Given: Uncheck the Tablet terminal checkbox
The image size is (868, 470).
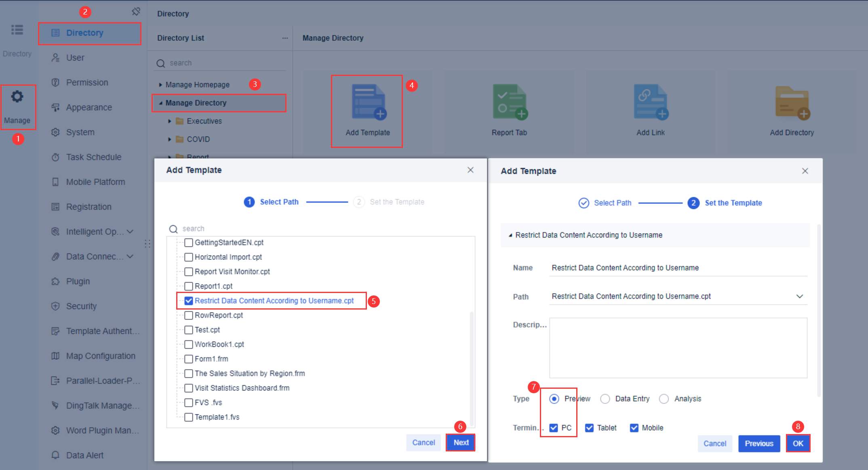Looking at the screenshot, I should pos(590,428).
